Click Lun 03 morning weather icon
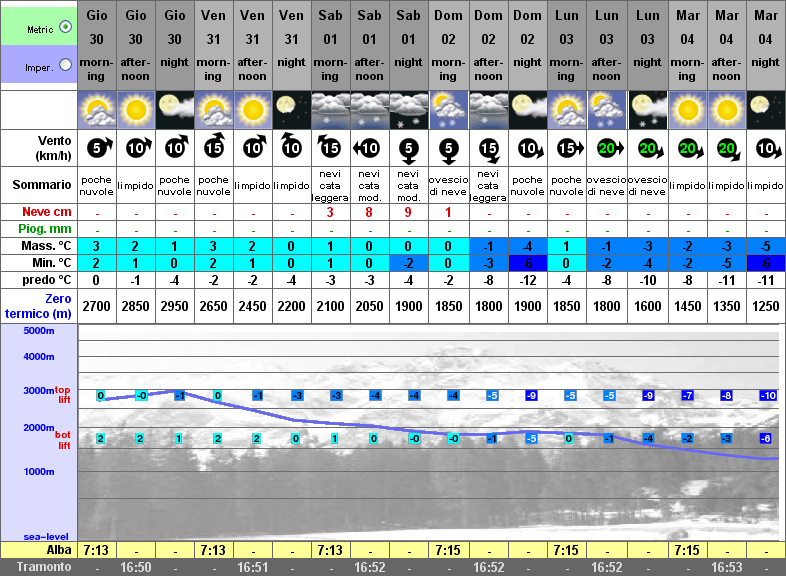 [x=567, y=110]
